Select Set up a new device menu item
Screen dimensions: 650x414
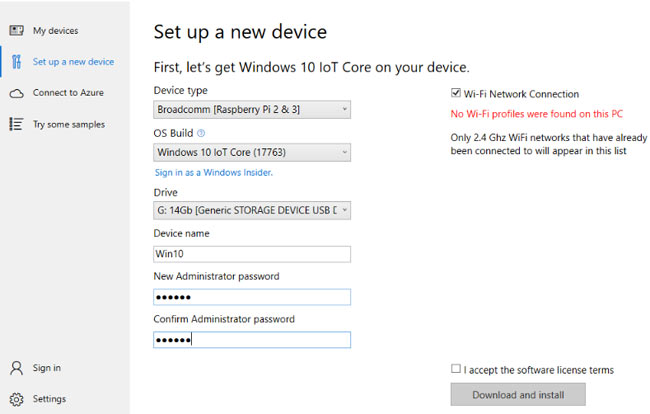(73, 62)
